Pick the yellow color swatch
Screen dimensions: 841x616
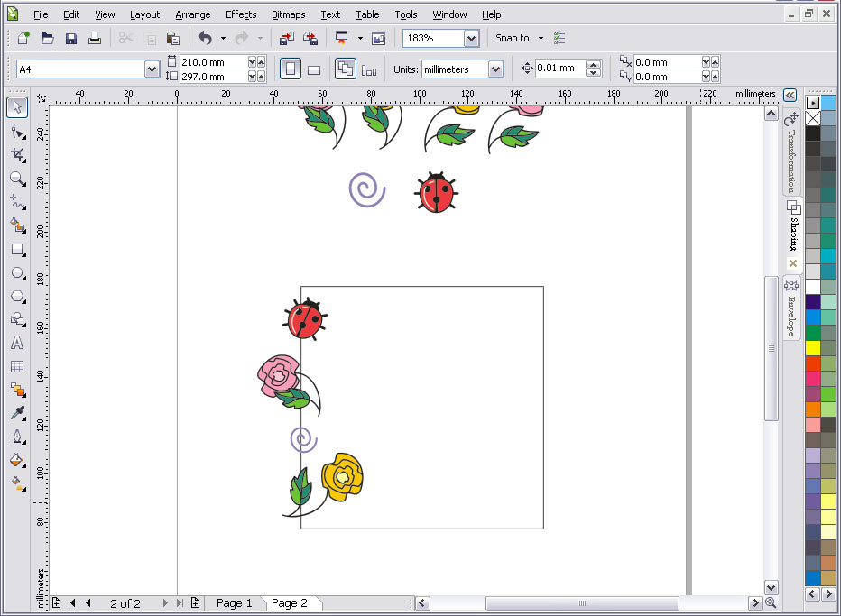coord(812,347)
